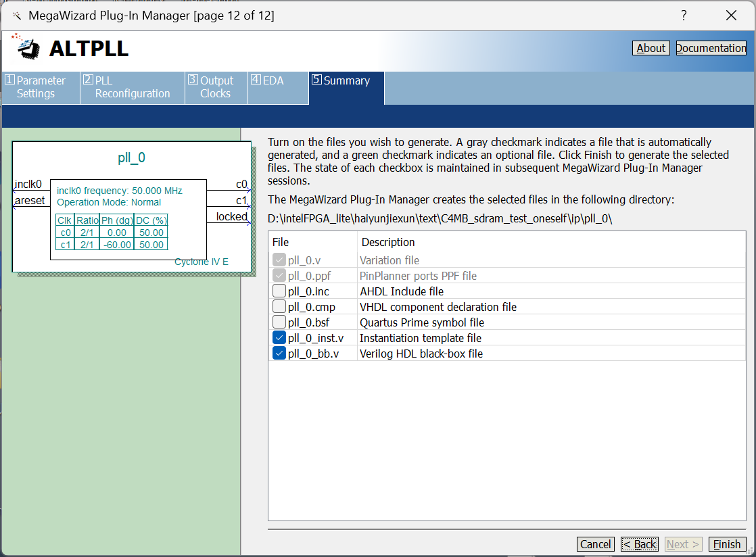This screenshot has height=557, width=756.
Task: Click the areset port label
Action: tap(29, 201)
